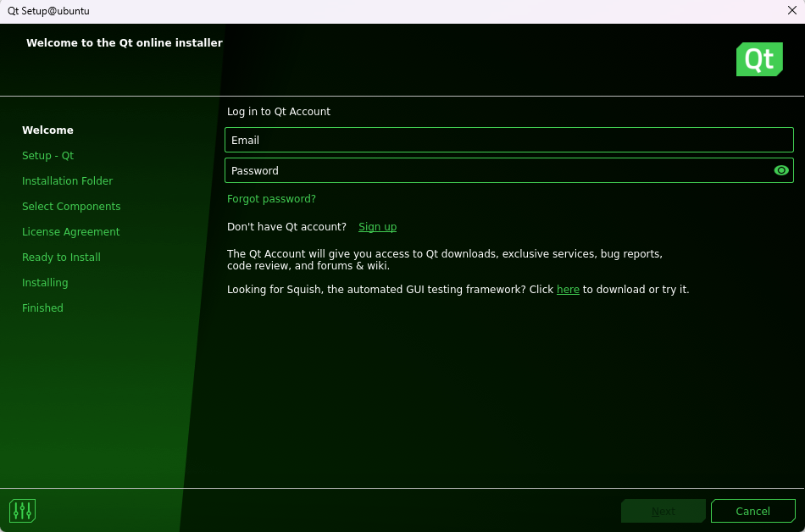The image size is (805, 532).
Task: Select the Installing step in sidebar
Action: coord(45,283)
